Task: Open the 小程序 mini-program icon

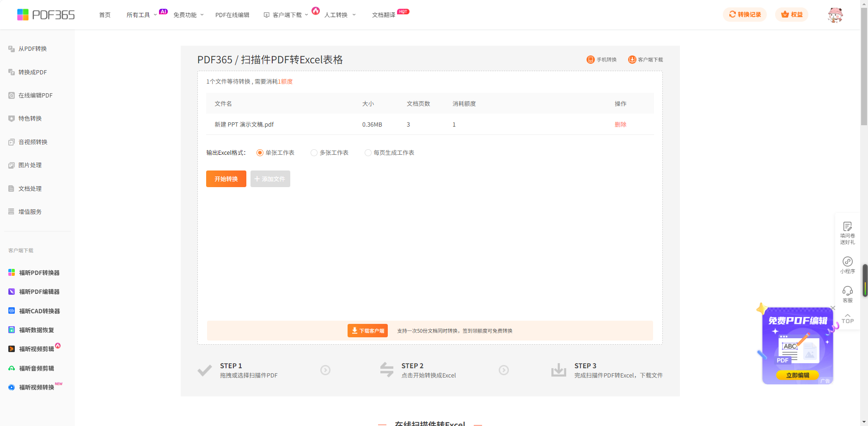Action: (847, 262)
